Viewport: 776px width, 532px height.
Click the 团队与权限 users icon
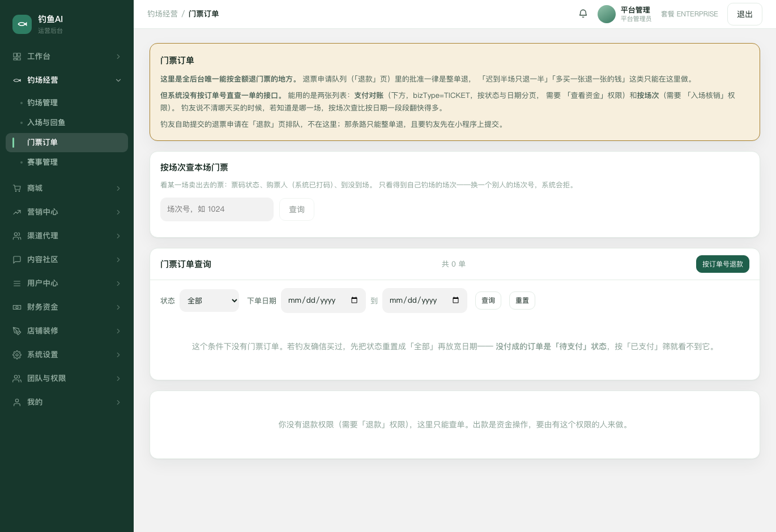[17, 379]
